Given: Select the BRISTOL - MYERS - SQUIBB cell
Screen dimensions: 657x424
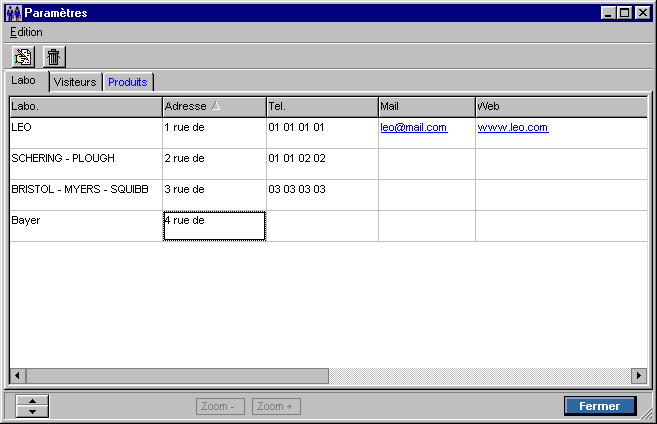Looking at the screenshot, I should pyautogui.click(x=86, y=195).
